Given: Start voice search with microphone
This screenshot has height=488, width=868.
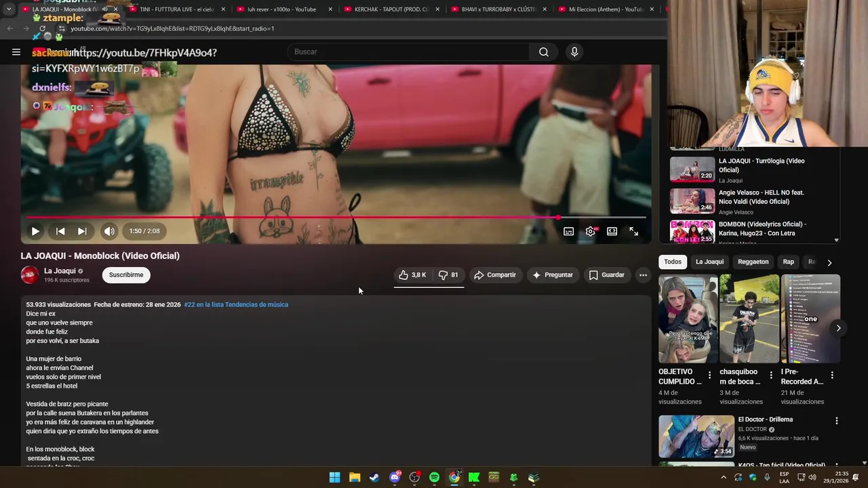Looking at the screenshot, I should click(x=574, y=52).
